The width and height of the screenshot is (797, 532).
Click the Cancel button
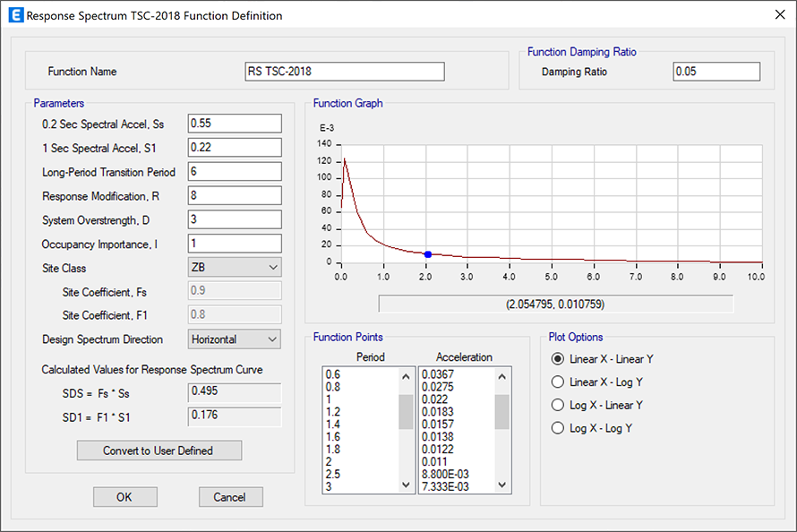point(231,497)
